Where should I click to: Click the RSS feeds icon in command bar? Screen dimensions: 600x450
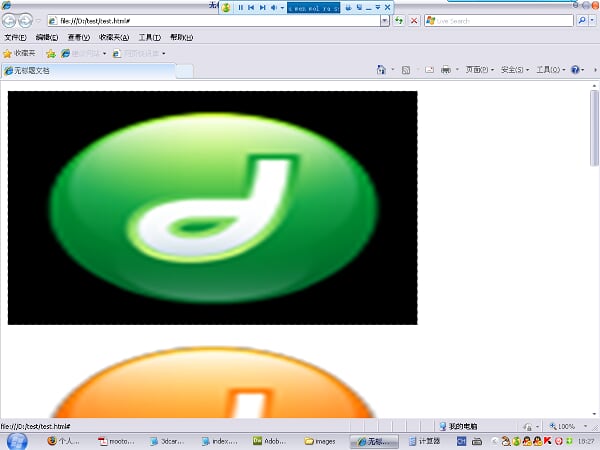tap(406, 70)
